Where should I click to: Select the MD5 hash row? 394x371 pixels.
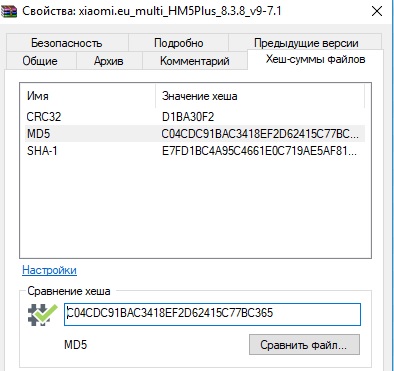point(195,134)
